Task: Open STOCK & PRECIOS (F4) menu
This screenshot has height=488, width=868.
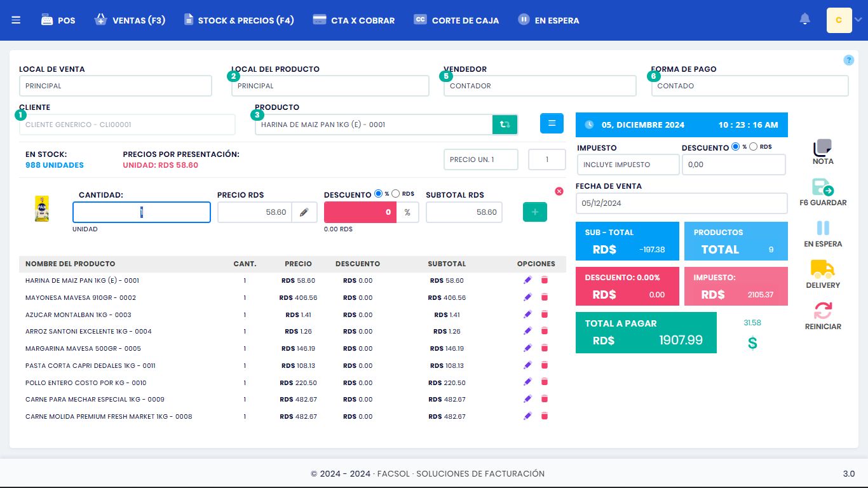Action: (x=239, y=20)
